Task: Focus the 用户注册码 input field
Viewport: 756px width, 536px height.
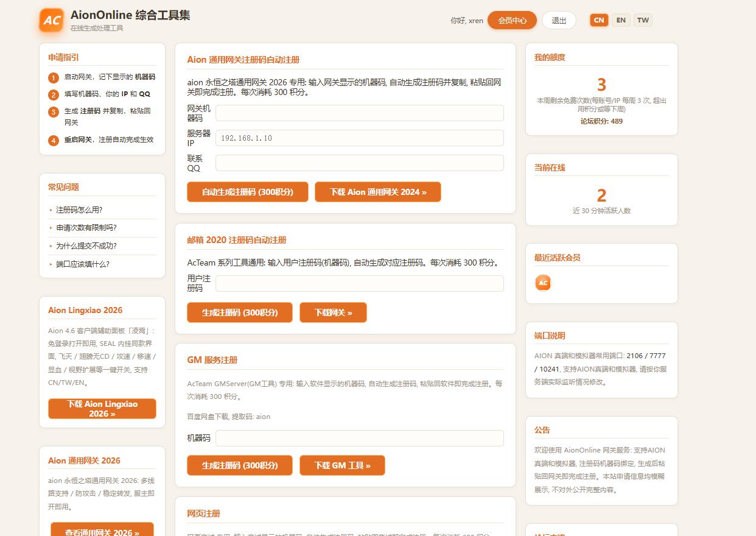Action: [x=360, y=283]
